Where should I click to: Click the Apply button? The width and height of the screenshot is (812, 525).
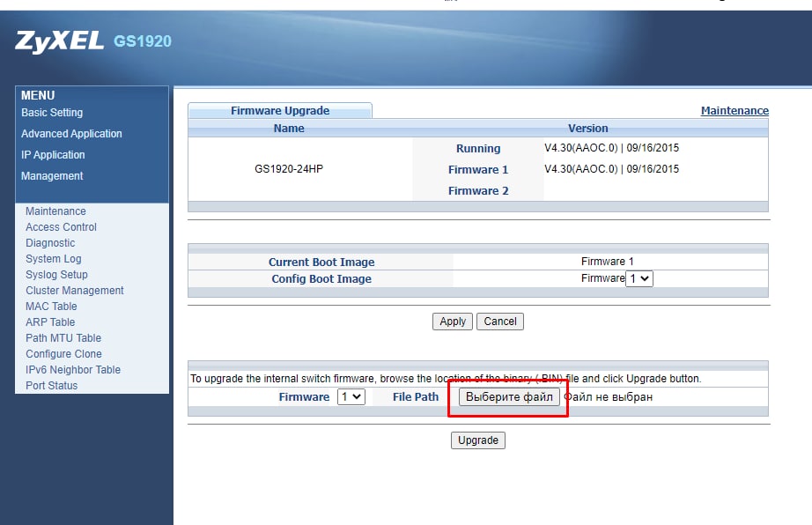click(x=453, y=322)
